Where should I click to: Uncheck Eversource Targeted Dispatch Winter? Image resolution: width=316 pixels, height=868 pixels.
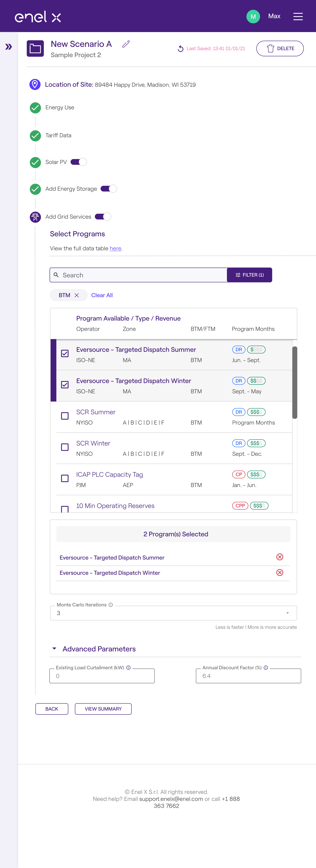(x=65, y=385)
